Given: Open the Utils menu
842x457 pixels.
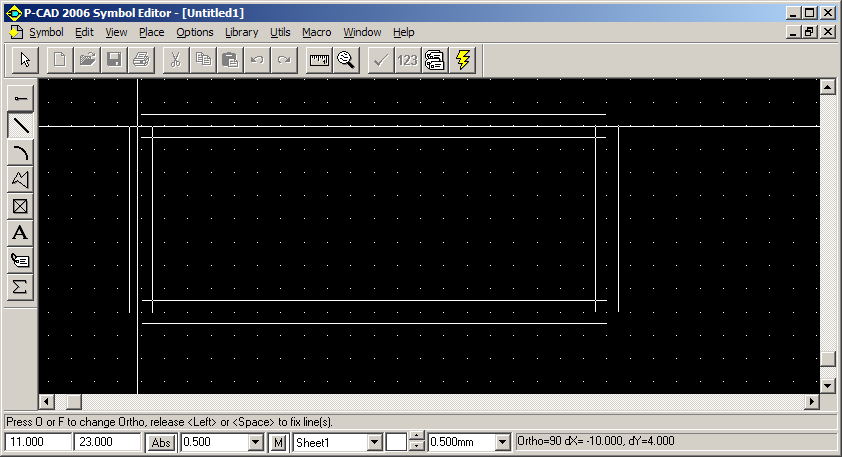Looking at the screenshot, I should [280, 32].
